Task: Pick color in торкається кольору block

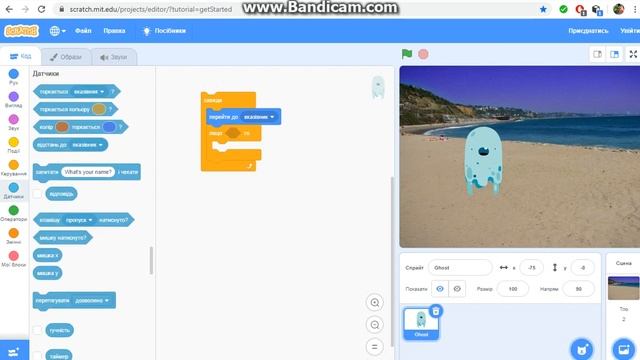Action: click(x=99, y=109)
